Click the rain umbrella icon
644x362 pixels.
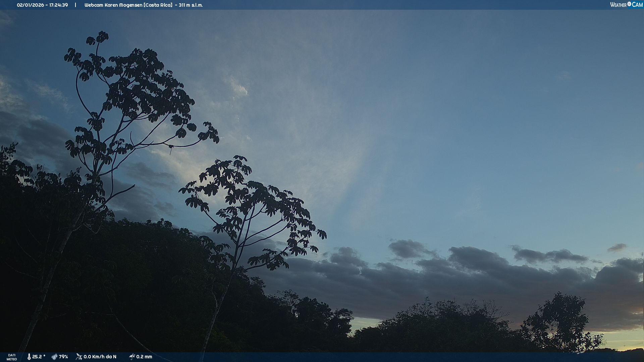click(x=132, y=357)
